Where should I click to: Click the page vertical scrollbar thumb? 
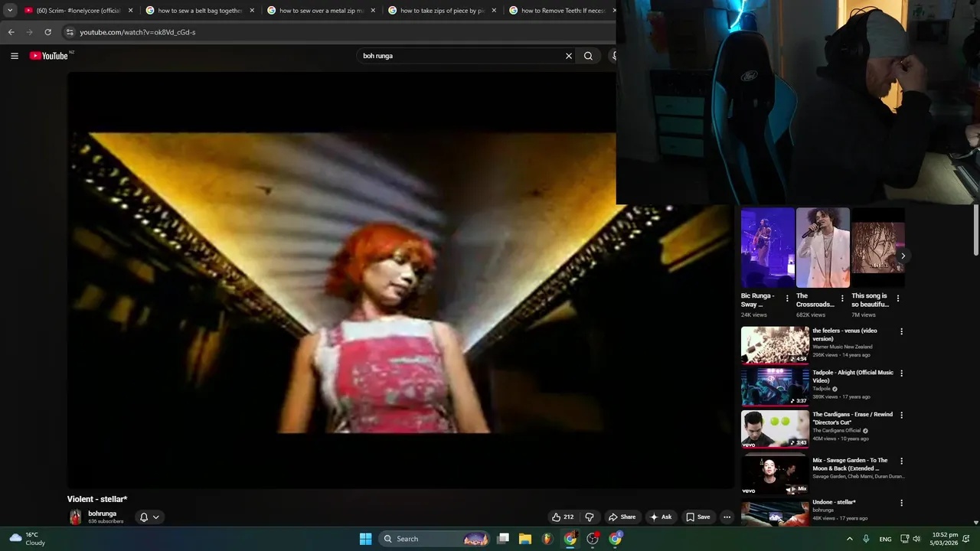coord(976,230)
